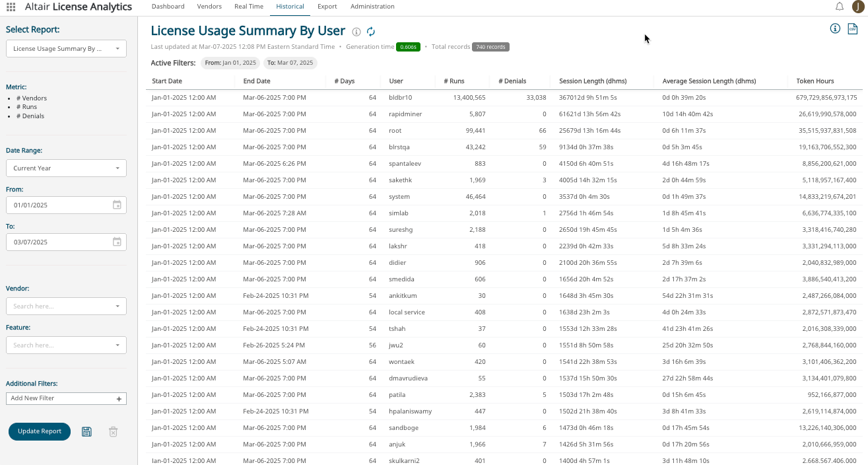Click the 33,038 denials value

click(x=536, y=98)
